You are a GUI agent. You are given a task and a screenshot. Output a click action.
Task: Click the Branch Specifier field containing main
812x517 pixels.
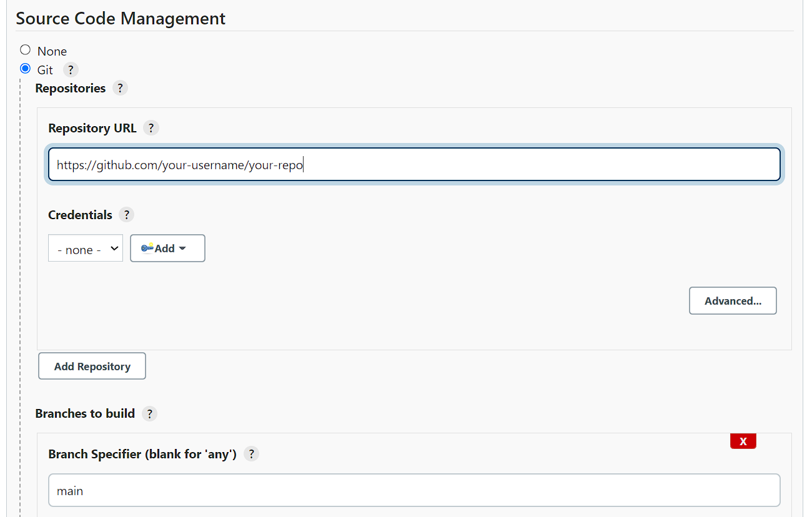pyautogui.click(x=414, y=491)
